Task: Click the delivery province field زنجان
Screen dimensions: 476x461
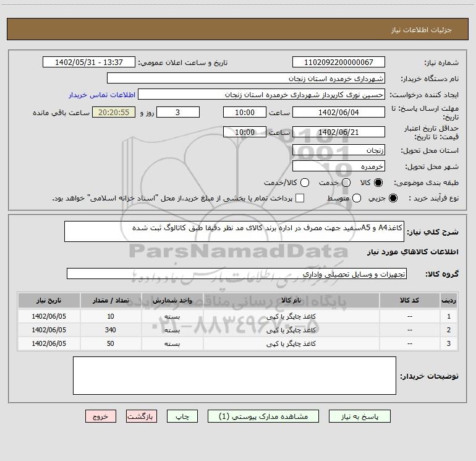Action: [339, 150]
